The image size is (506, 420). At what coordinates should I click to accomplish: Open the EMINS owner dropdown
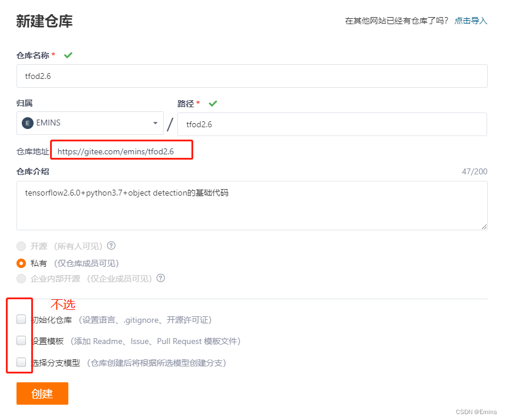pyautogui.click(x=90, y=123)
